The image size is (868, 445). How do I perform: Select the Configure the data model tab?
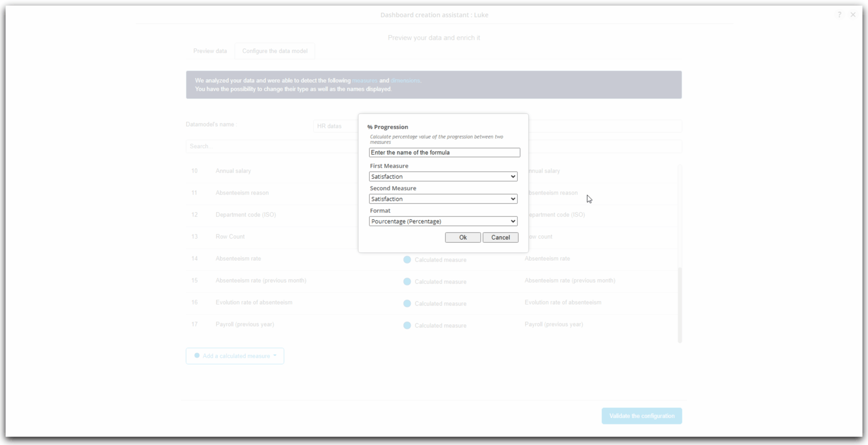pos(275,51)
